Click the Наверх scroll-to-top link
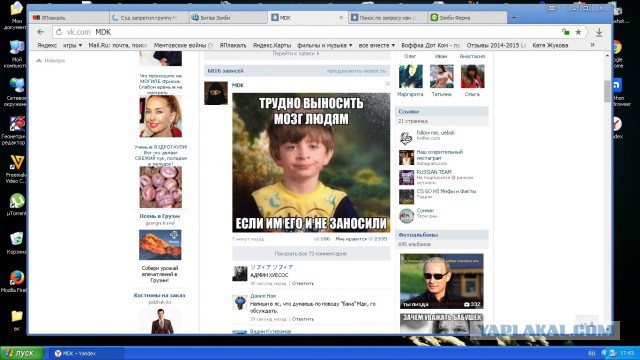 50,60
